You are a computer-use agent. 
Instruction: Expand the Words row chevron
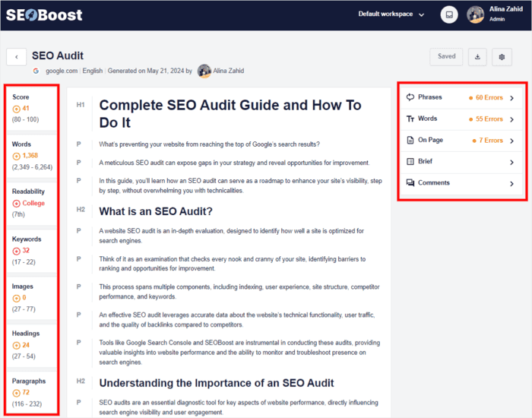pos(511,119)
